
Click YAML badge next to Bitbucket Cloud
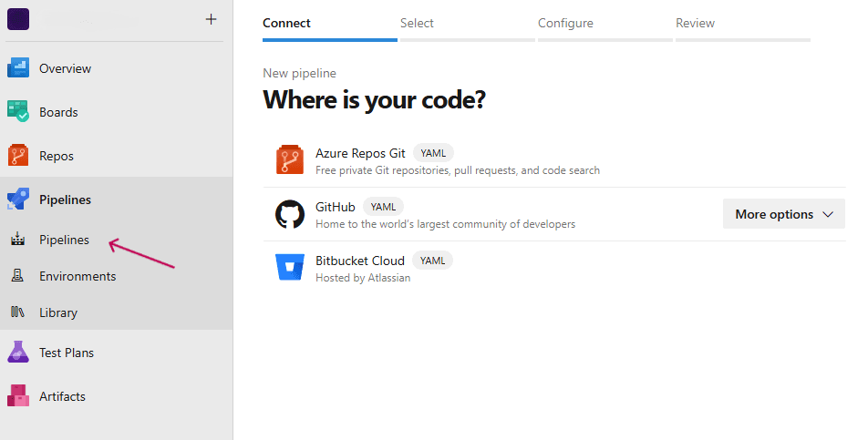point(432,261)
